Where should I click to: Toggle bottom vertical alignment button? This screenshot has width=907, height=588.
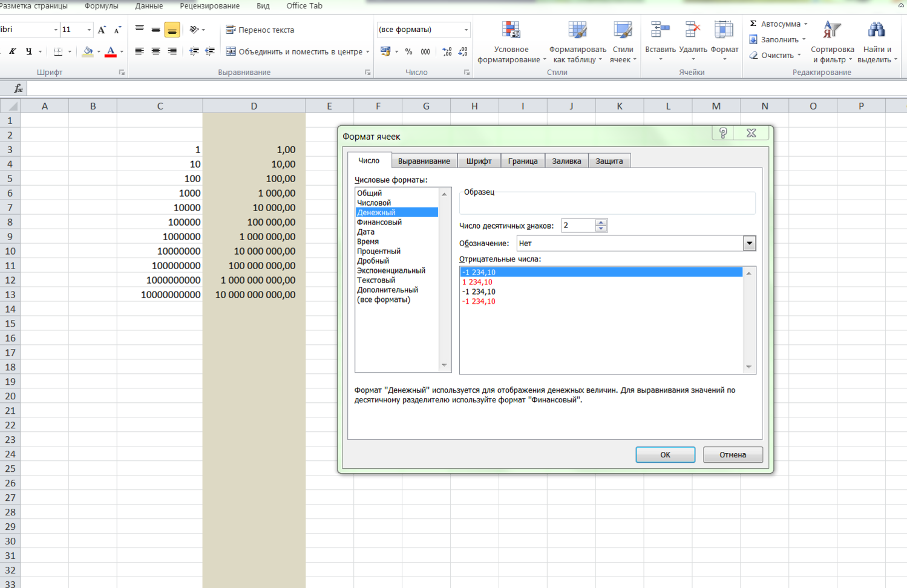pyautogui.click(x=172, y=30)
